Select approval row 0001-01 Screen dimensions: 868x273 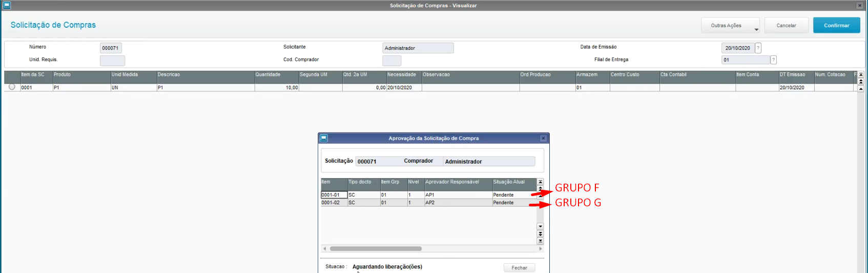(x=428, y=195)
